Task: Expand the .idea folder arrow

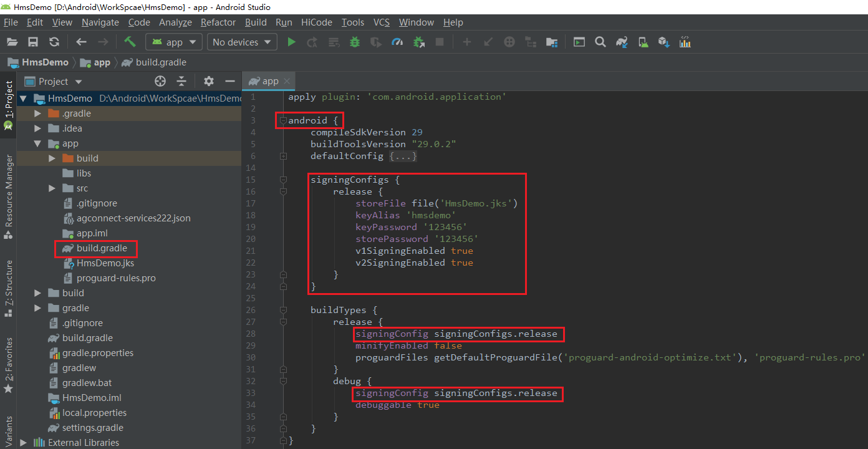Action: (37, 128)
